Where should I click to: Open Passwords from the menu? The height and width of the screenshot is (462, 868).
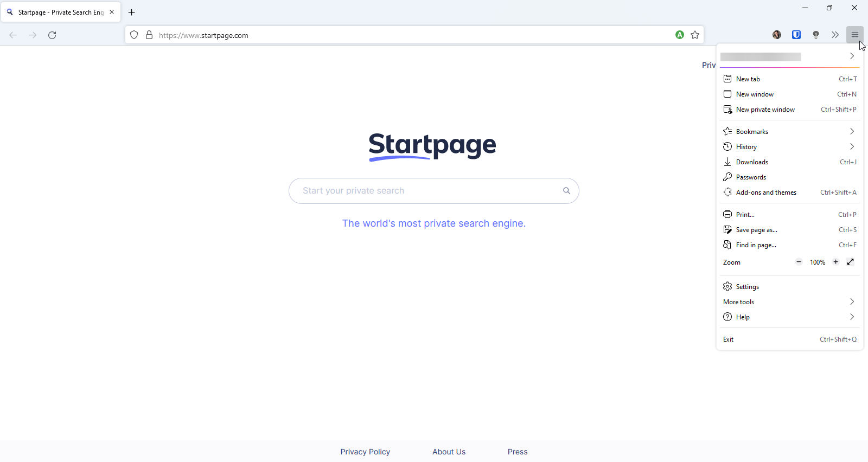pos(790,177)
